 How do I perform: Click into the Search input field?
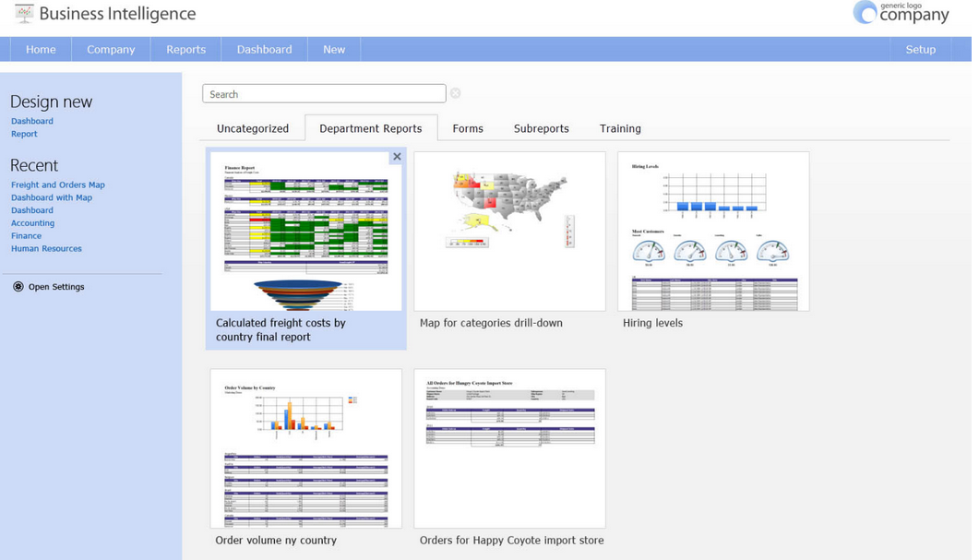point(324,94)
